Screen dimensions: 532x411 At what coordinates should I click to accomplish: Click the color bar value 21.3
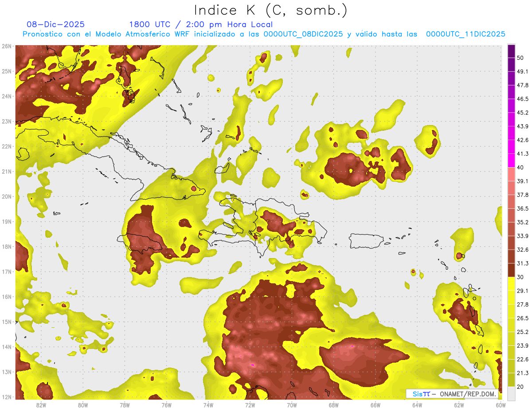522,373
